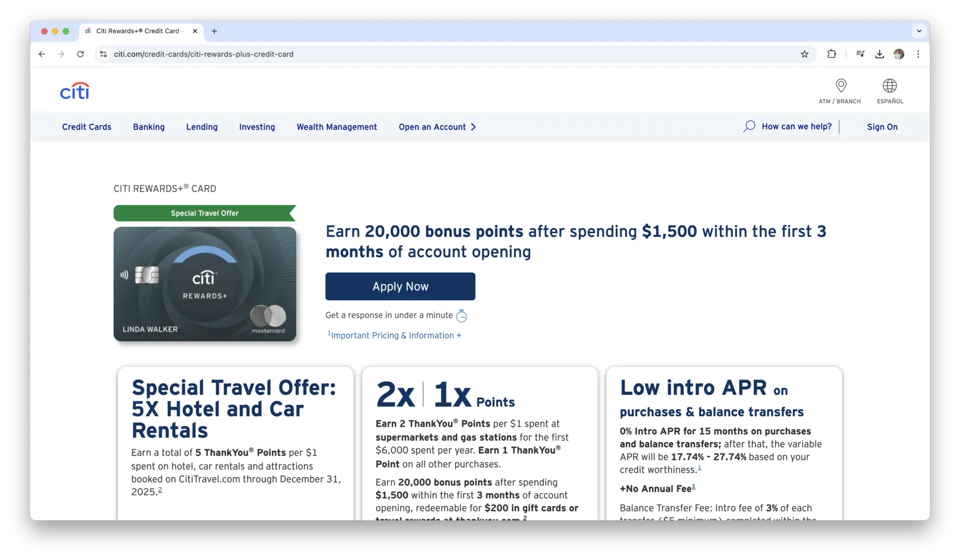Close the Citi Rewards+ Credit Card tab
This screenshot has height=560, width=960.
click(195, 31)
